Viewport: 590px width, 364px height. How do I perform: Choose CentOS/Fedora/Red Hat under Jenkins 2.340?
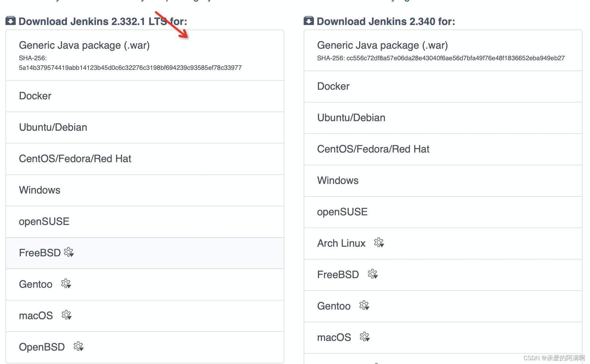[x=443, y=149]
